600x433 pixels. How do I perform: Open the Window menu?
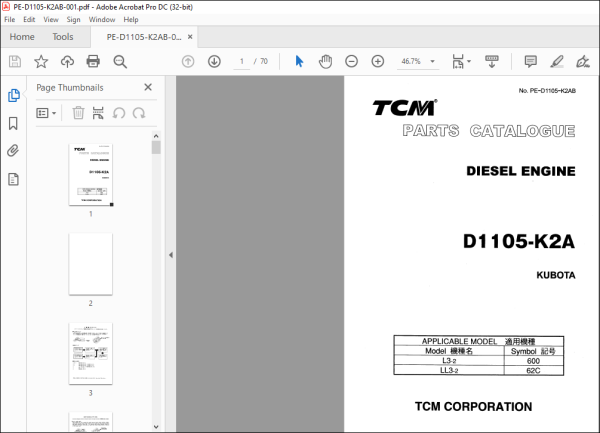[102, 20]
